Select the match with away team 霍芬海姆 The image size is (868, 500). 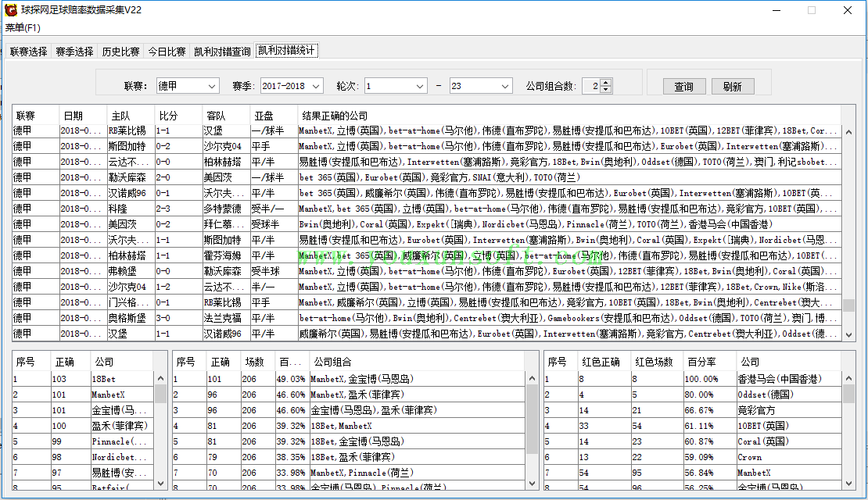427,255
